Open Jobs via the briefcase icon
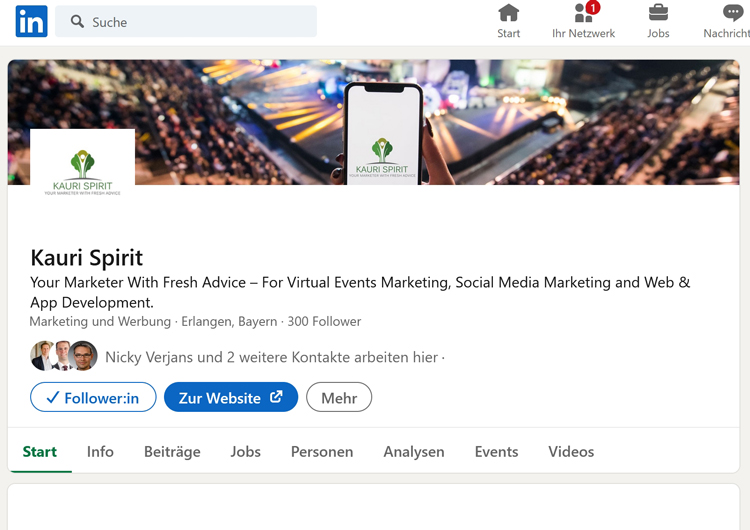The width and height of the screenshot is (750, 530). coord(658,13)
